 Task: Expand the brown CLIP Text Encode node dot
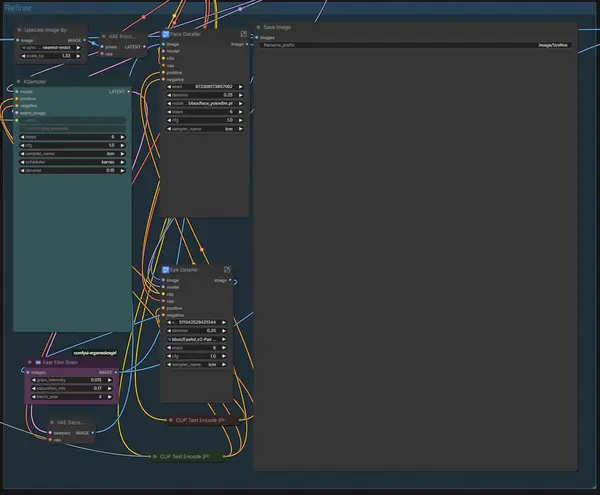(171, 420)
